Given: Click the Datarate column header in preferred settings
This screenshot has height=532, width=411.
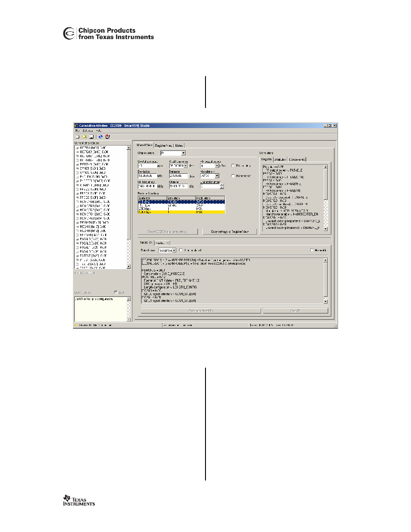Looking at the screenshot, I should click(x=152, y=198).
